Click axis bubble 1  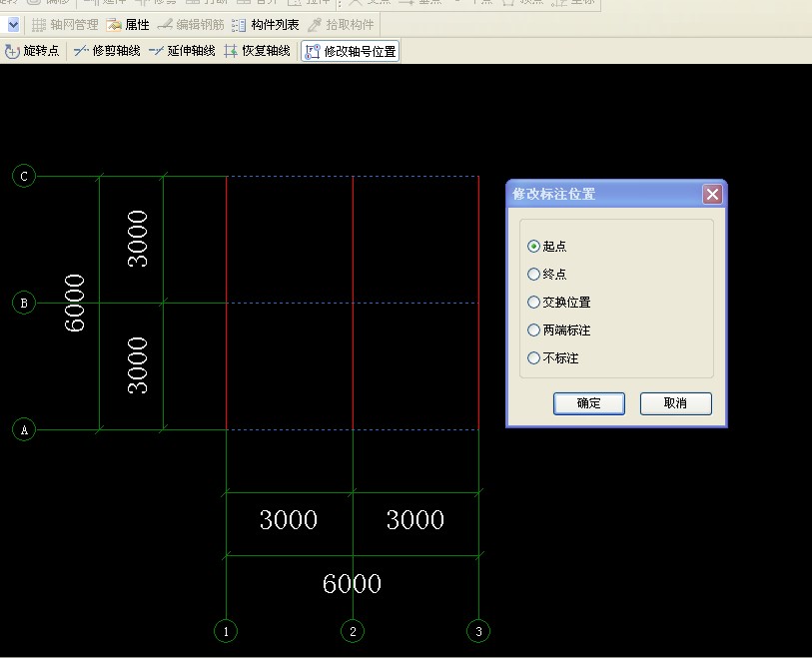[226, 631]
